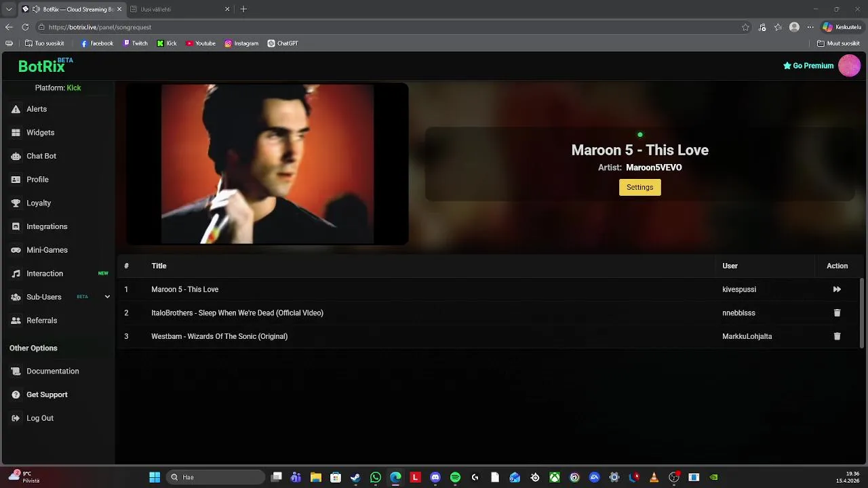Click Go Premium link
The width and height of the screenshot is (868, 488).
tap(808, 66)
